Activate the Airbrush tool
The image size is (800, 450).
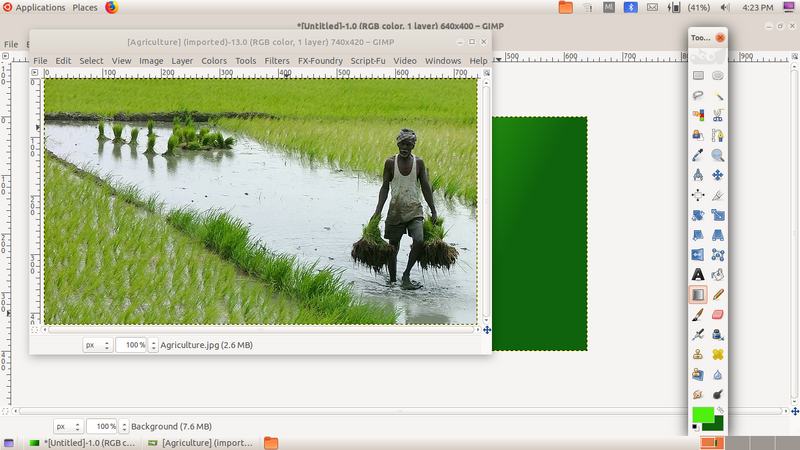(698, 334)
